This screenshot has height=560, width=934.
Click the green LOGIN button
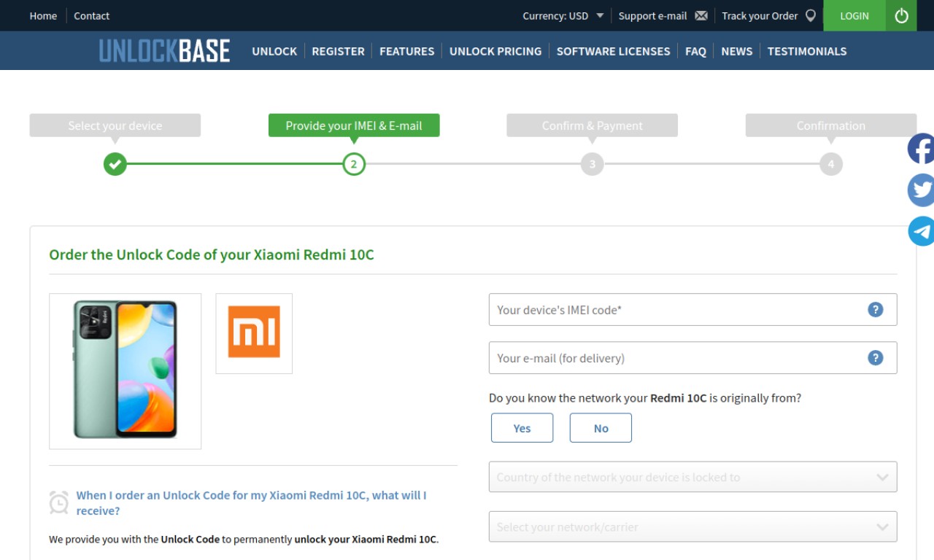[x=854, y=15]
